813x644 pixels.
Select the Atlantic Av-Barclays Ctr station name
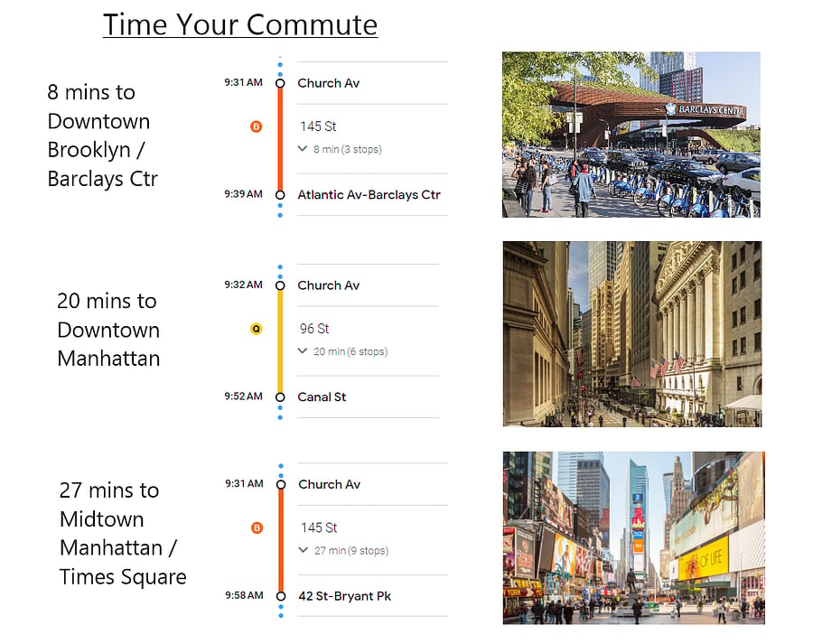(369, 195)
